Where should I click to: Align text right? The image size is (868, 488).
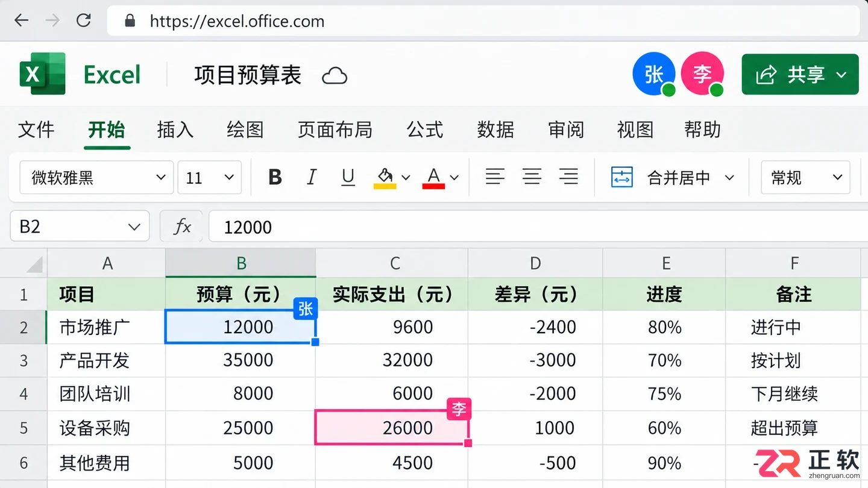[x=568, y=177]
